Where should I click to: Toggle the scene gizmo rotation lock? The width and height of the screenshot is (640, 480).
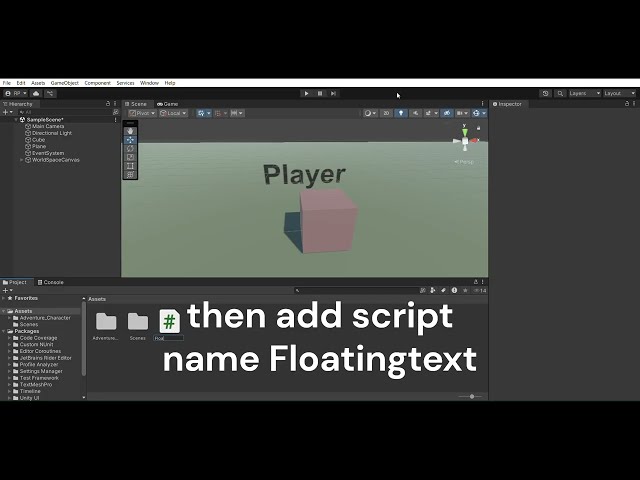(478, 128)
